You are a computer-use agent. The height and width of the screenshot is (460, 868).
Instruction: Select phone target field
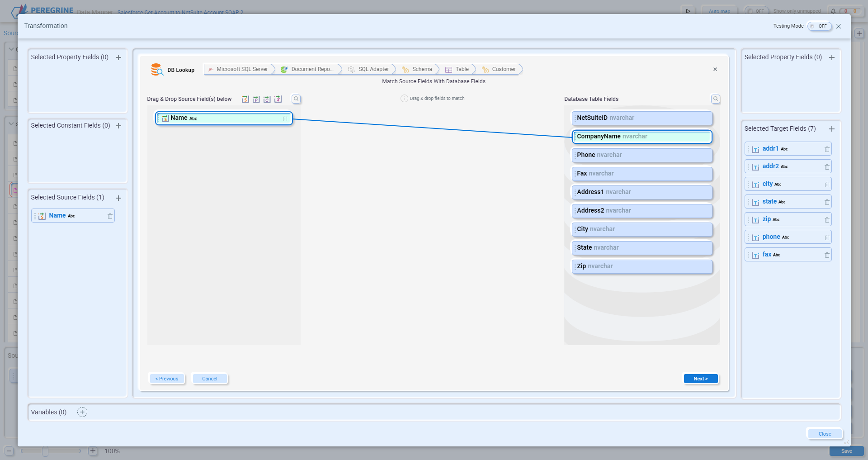[x=788, y=237]
